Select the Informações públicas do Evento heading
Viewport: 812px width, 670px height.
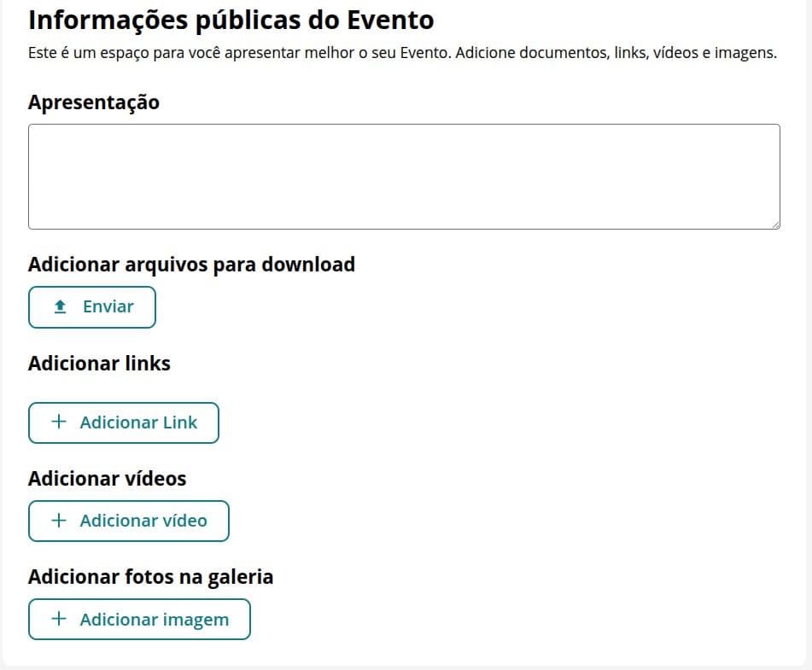click(231, 20)
